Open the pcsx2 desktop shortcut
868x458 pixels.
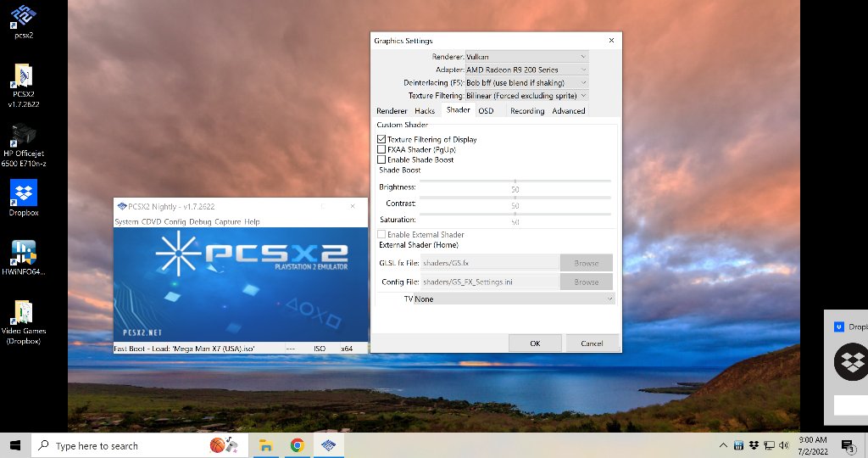click(x=23, y=20)
